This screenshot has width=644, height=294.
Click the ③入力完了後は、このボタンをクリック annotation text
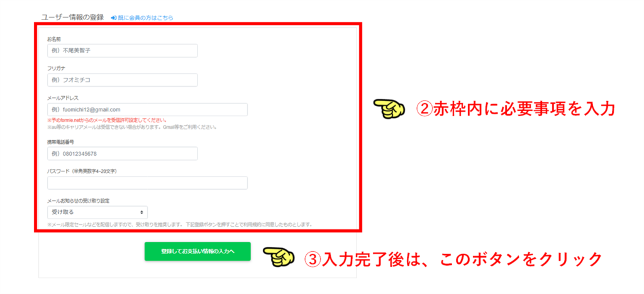(x=453, y=258)
